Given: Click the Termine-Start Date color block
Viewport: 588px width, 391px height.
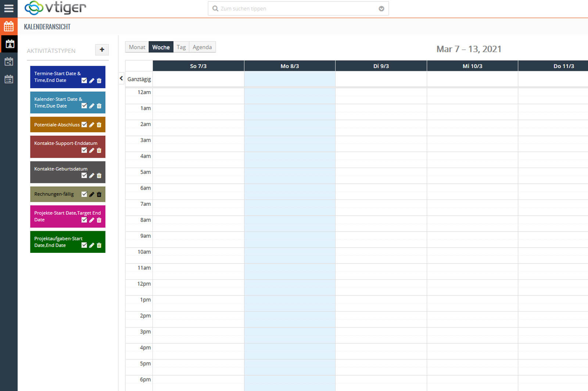Looking at the screenshot, I should pyautogui.click(x=68, y=77).
